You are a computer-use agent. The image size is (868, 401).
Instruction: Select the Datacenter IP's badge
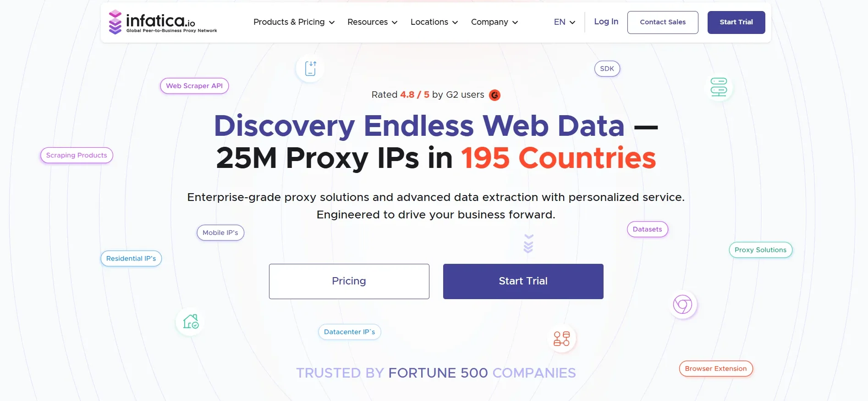pyautogui.click(x=349, y=332)
